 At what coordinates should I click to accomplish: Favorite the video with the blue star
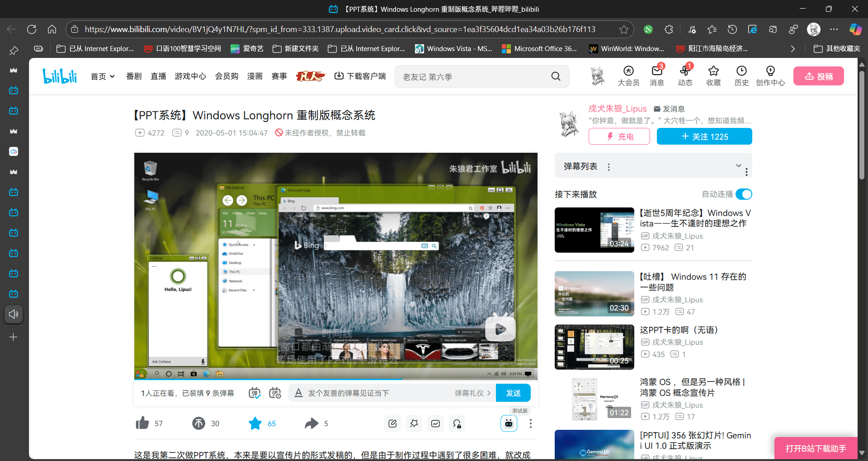tap(255, 423)
